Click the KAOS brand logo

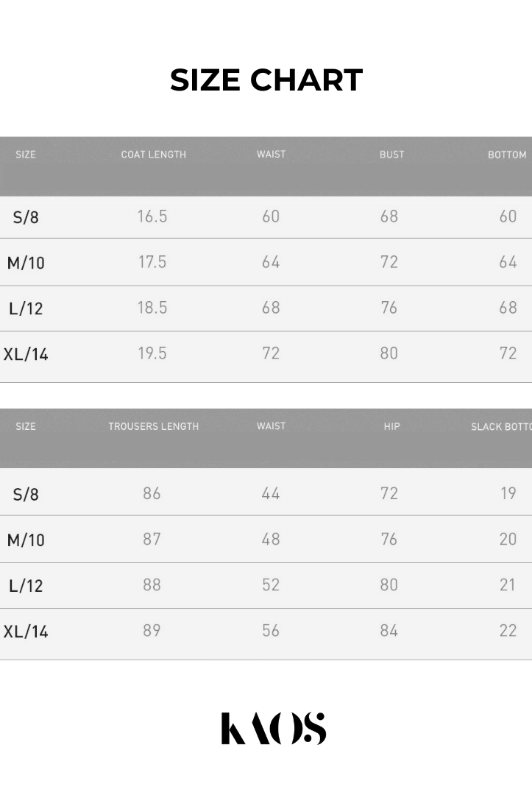click(273, 728)
